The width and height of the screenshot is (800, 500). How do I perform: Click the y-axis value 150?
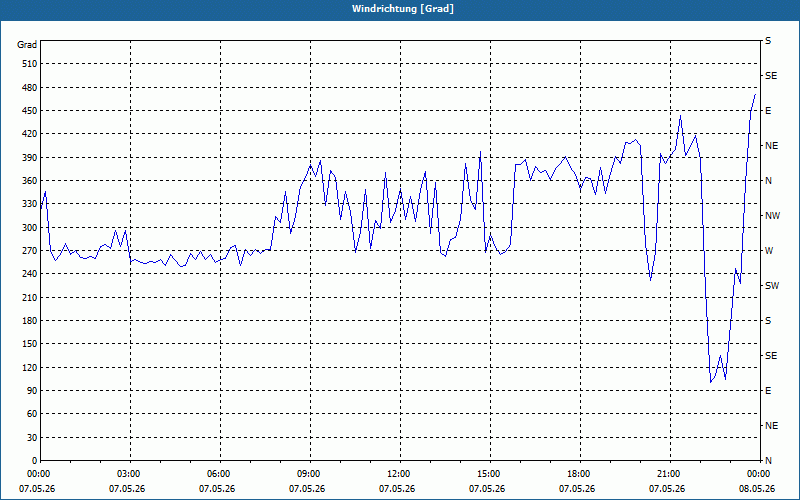point(30,344)
